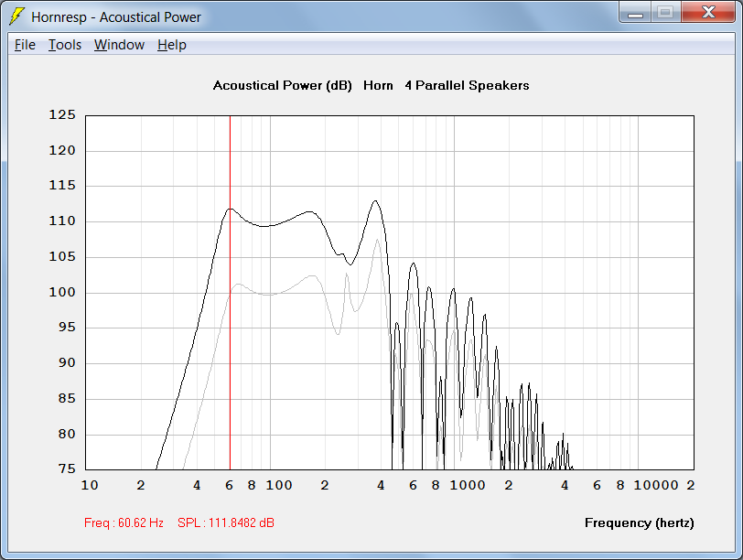Click the 10000 Hz x-axis label
This screenshot has height=560, width=743.
click(x=656, y=485)
